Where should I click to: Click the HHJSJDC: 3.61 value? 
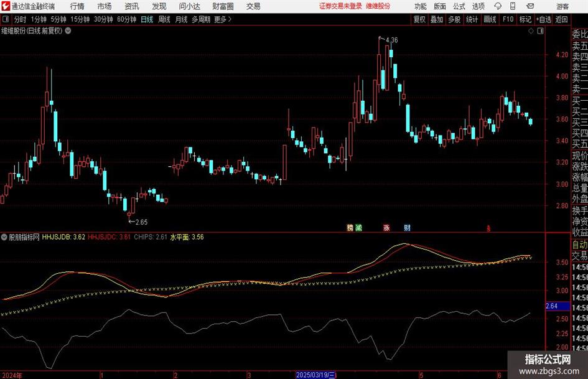[109, 237]
